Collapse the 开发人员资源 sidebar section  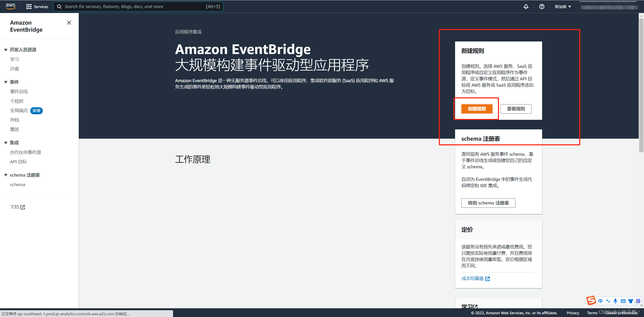tap(6, 50)
